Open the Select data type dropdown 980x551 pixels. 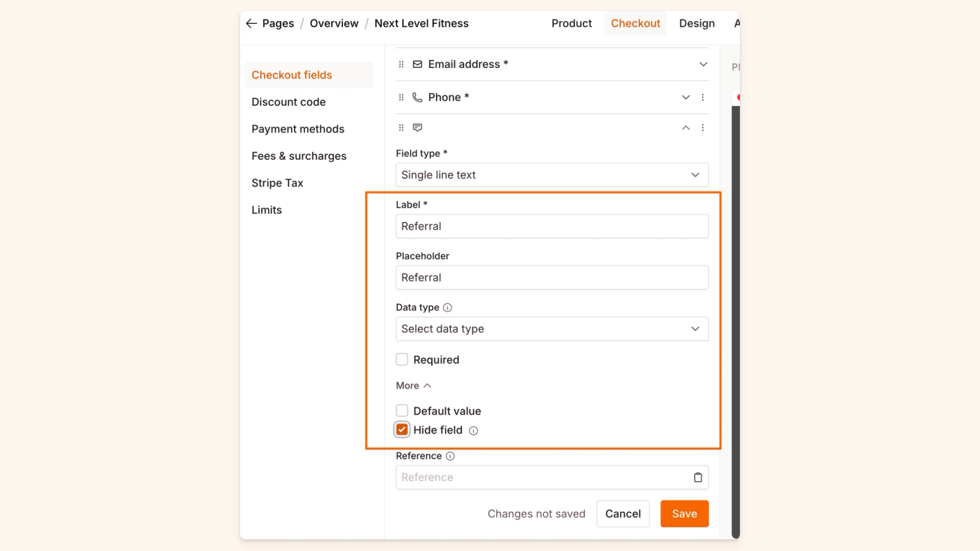click(x=552, y=329)
